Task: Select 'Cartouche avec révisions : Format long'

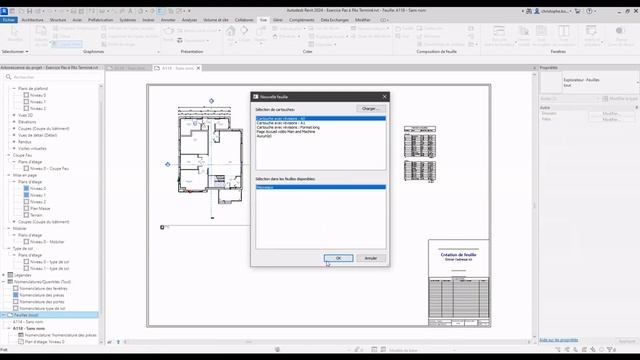Action: 288,127
